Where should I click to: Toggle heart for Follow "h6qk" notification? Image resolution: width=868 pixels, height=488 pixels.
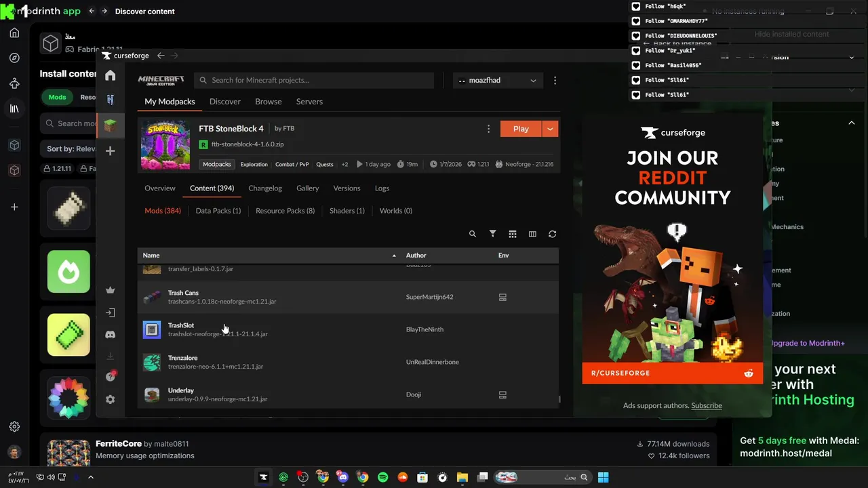coord(636,6)
